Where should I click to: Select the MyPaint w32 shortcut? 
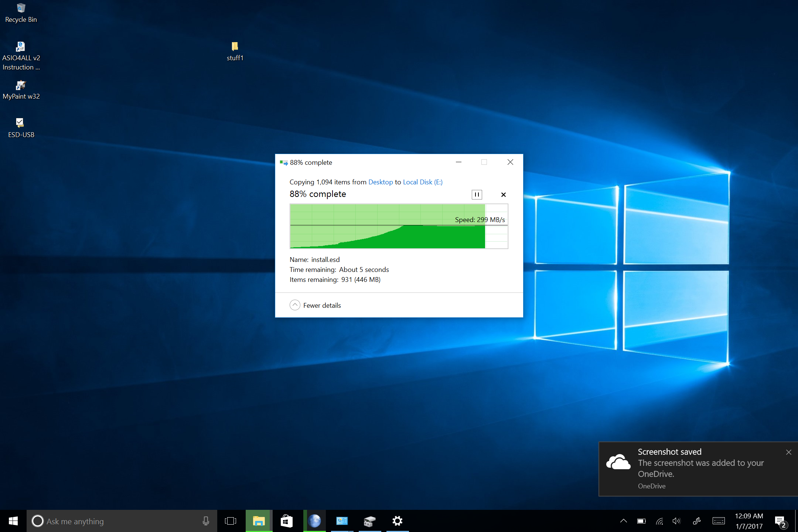pos(21,85)
